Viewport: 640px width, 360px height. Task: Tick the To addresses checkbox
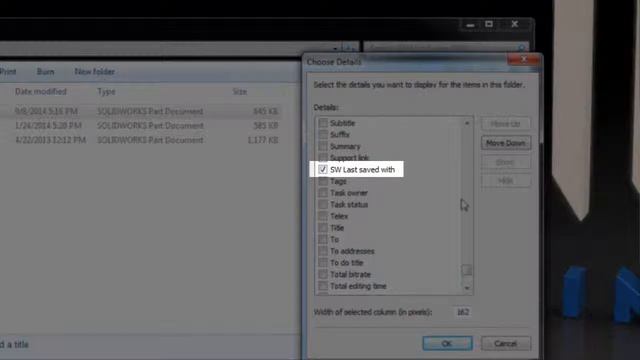[x=323, y=251]
